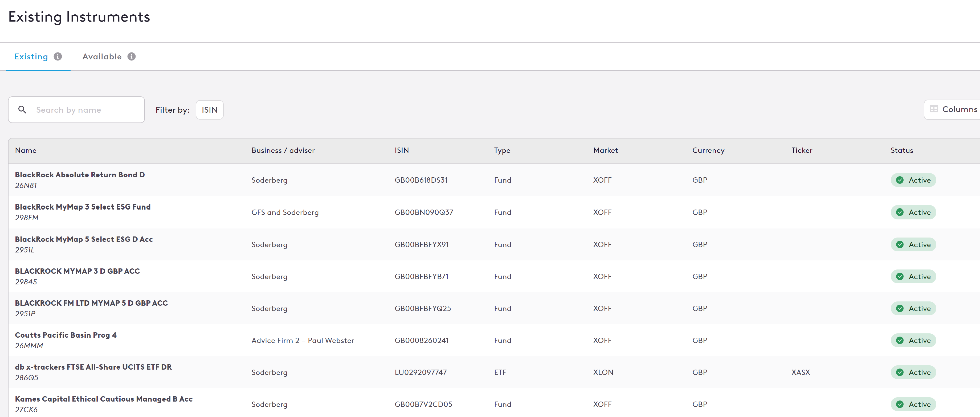Open the Existing tab
980x417 pixels.
pos(31,57)
